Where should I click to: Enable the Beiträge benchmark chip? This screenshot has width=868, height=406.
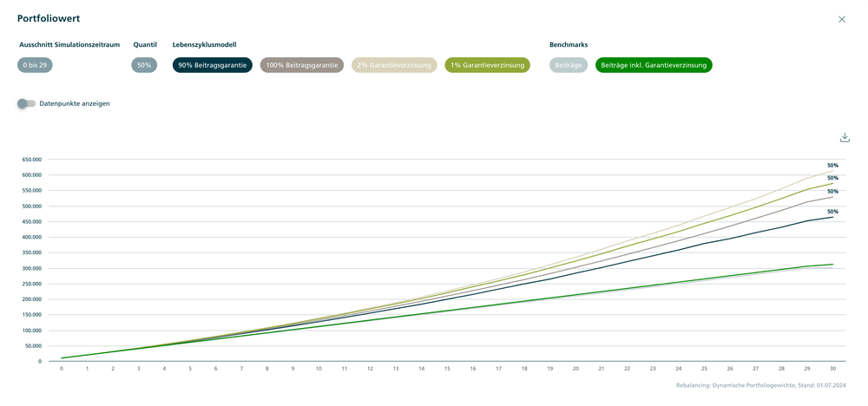pyautogui.click(x=569, y=65)
